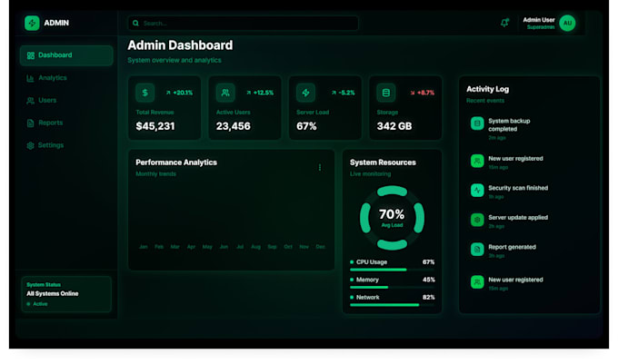The width and height of the screenshot is (618, 364).
Task: Click the Users icon in sidebar
Action: click(x=30, y=101)
